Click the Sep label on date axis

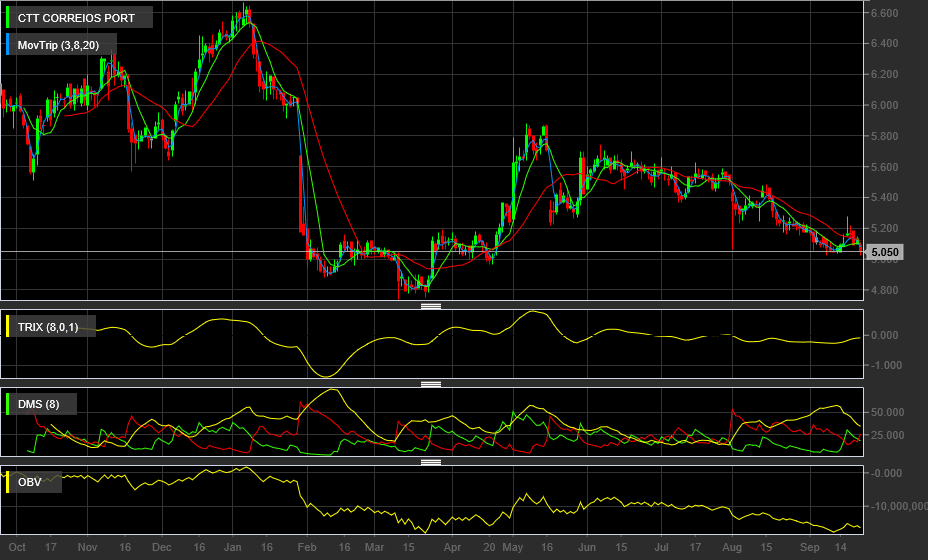[809, 548]
